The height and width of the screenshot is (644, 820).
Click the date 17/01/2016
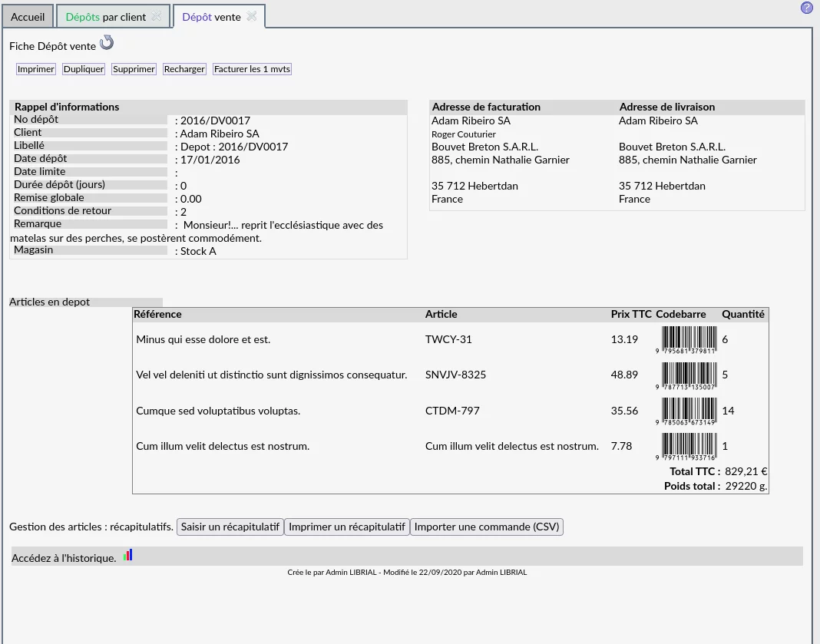(x=210, y=160)
